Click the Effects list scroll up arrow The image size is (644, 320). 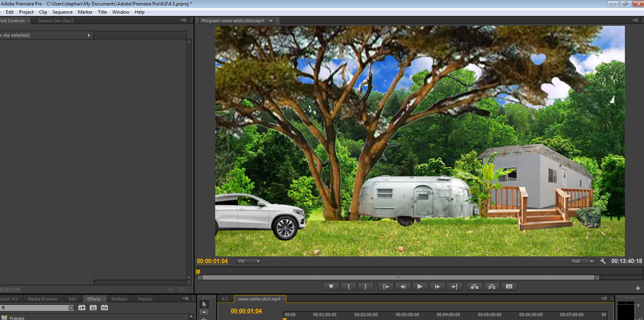[191, 316]
